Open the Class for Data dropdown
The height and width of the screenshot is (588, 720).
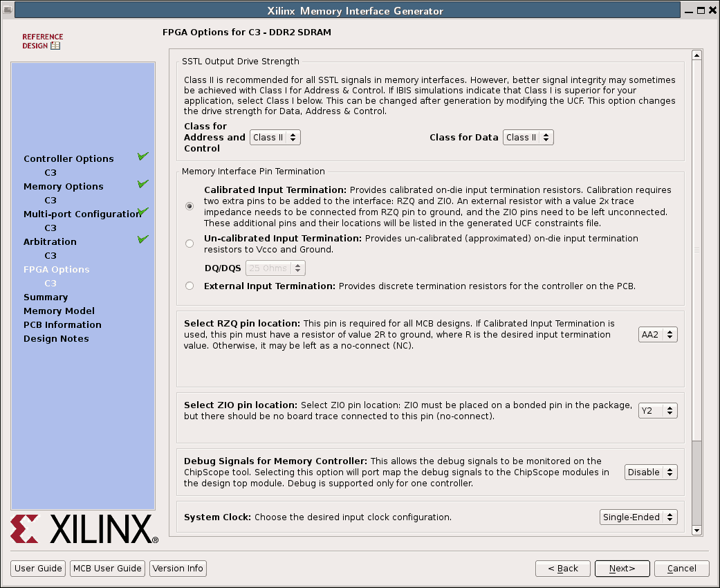pyautogui.click(x=528, y=138)
